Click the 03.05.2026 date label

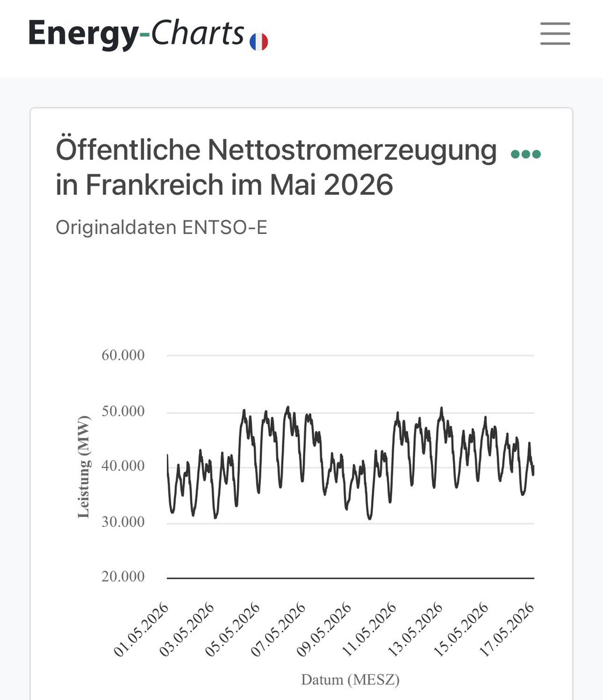point(187,630)
